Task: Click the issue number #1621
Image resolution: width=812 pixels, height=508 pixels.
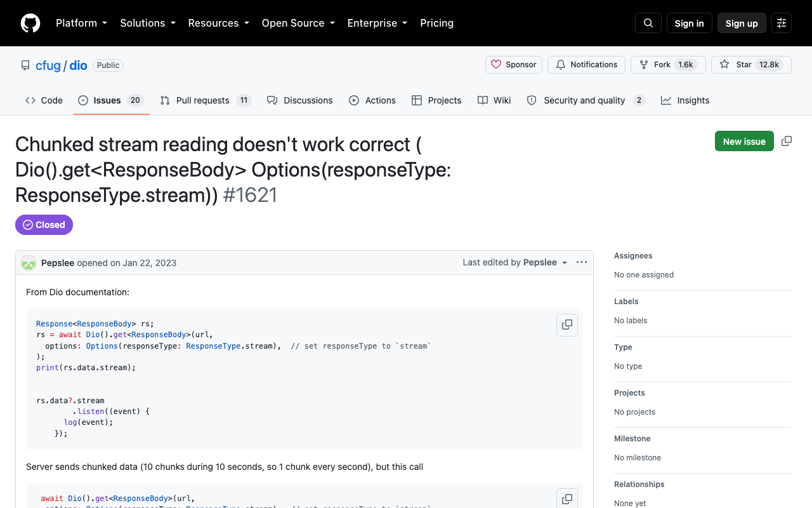Action: pos(251,195)
